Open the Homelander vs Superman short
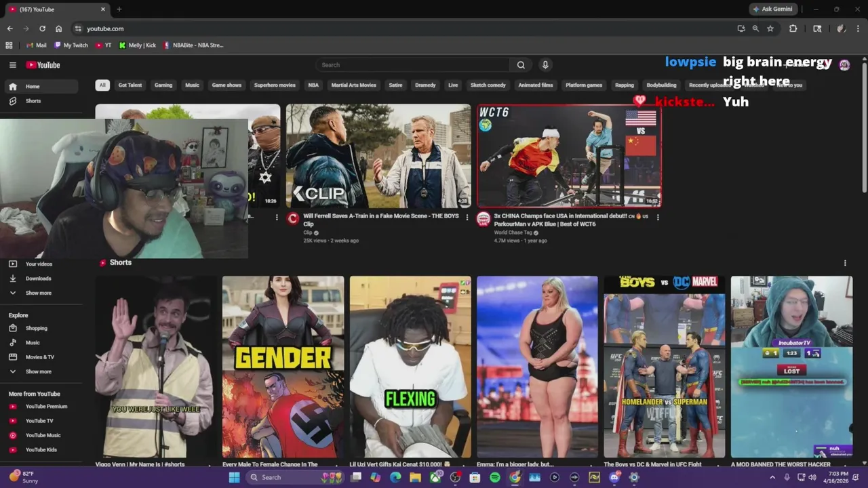The image size is (868, 488). coord(665,367)
